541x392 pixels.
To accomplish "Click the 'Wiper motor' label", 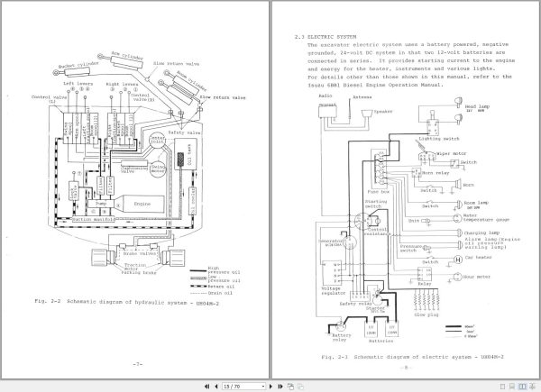I will [x=452, y=154].
